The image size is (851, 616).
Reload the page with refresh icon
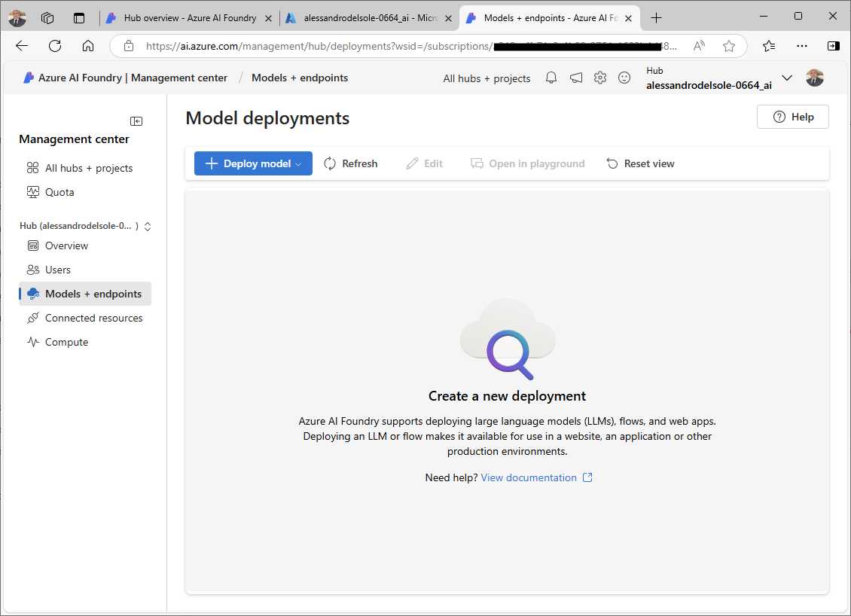click(55, 46)
